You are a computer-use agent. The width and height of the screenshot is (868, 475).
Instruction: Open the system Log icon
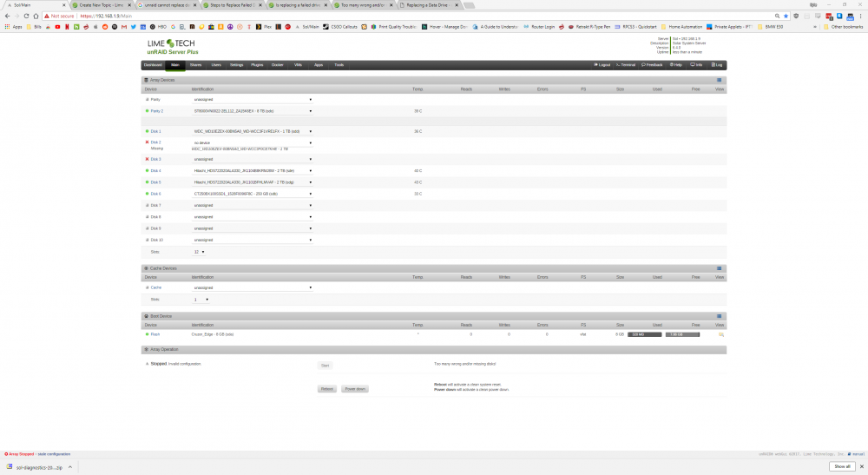coord(717,65)
